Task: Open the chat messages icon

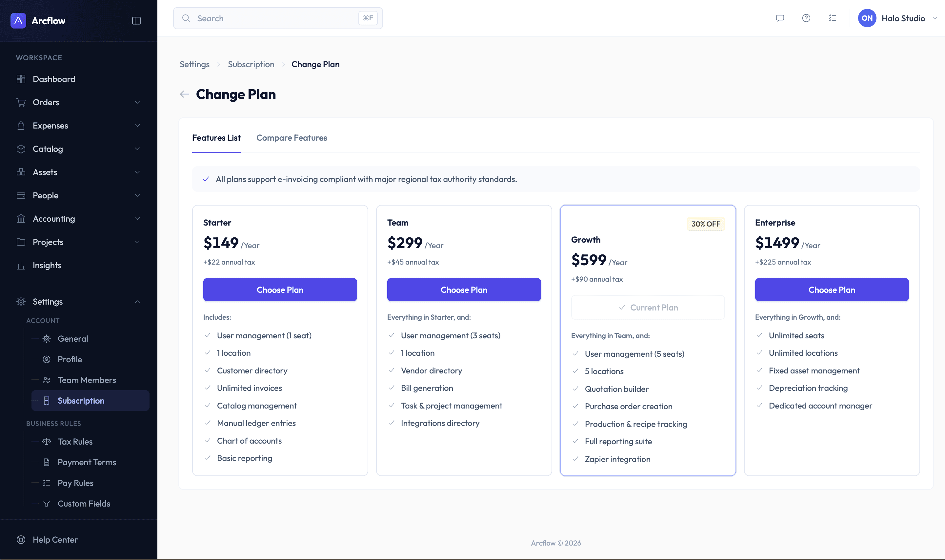Action: click(780, 18)
